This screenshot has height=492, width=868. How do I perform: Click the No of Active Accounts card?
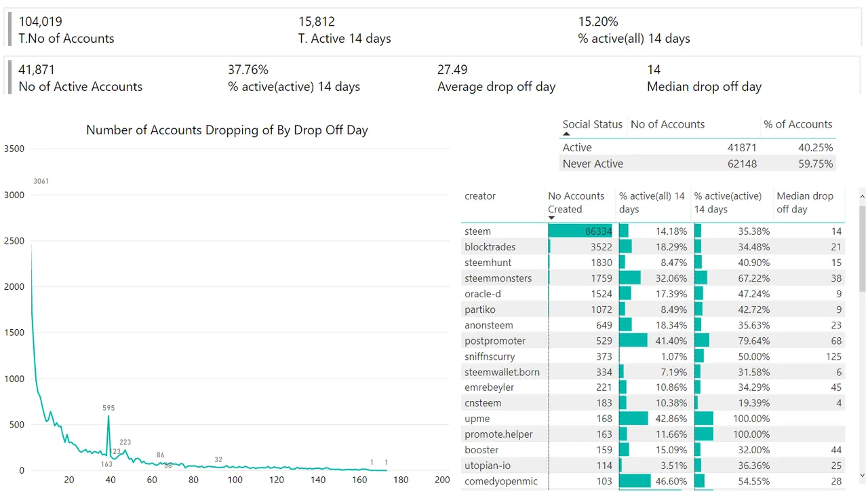(x=81, y=78)
